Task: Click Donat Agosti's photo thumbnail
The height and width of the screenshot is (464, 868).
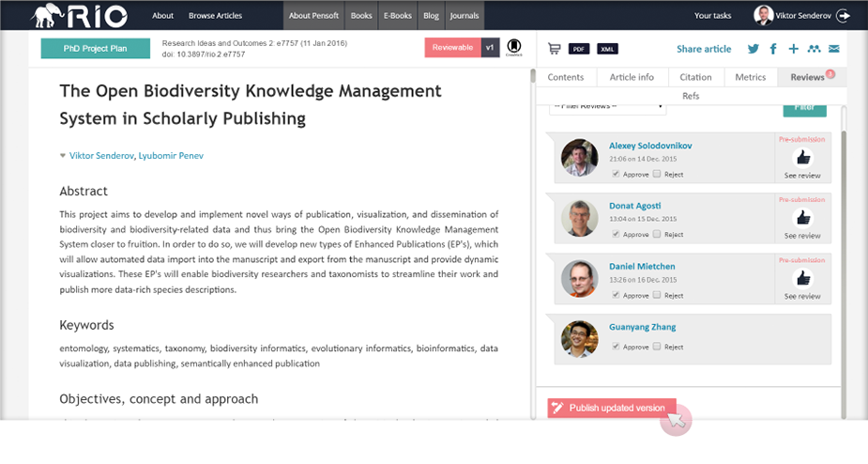Action: tap(580, 218)
